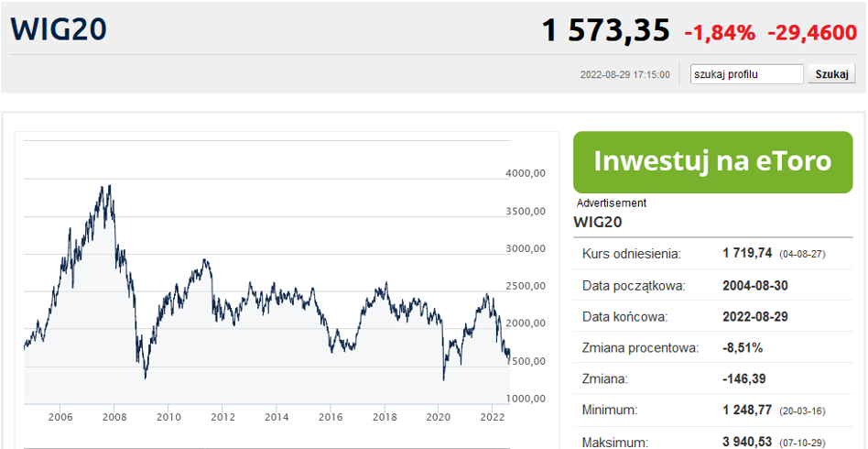
Task: Click the Advertisement label
Action: tap(611, 203)
